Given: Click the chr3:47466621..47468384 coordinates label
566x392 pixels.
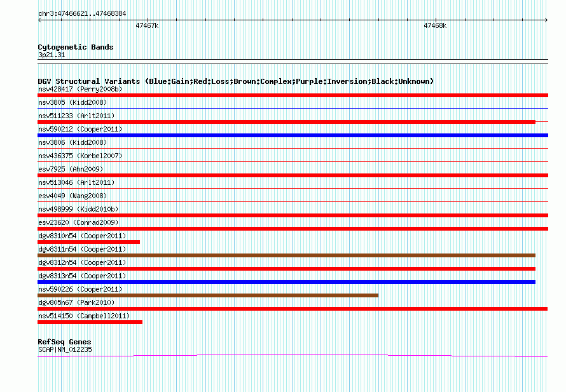Looking at the screenshot, I should [x=82, y=14].
